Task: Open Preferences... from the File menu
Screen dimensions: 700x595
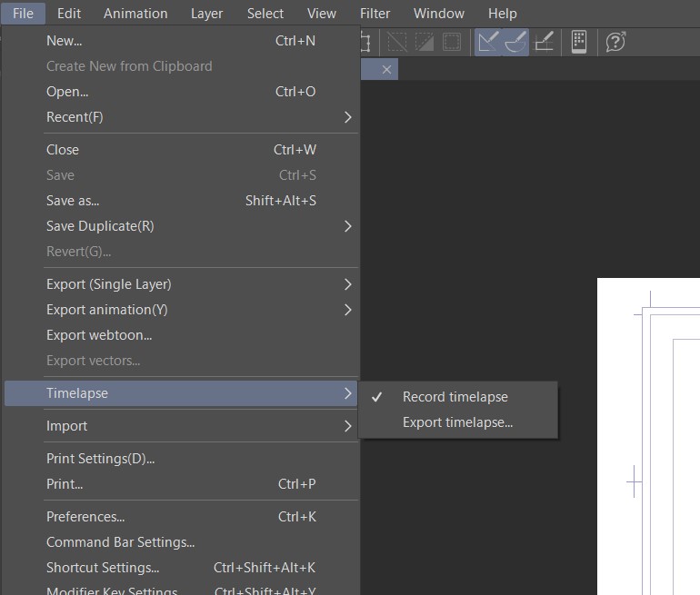Action: point(180,517)
